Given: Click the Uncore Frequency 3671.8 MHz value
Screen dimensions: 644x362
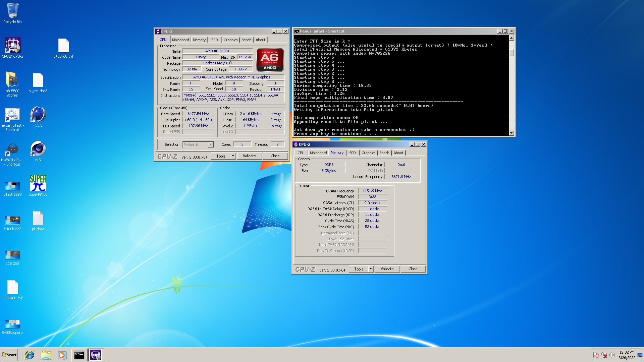Looking at the screenshot, I should tap(401, 177).
